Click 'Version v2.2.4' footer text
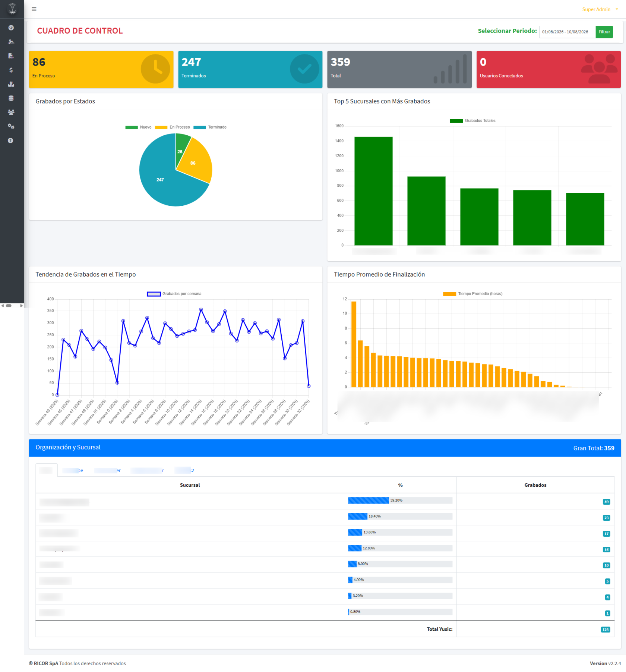The image size is (626, 672). coord(605,663)
